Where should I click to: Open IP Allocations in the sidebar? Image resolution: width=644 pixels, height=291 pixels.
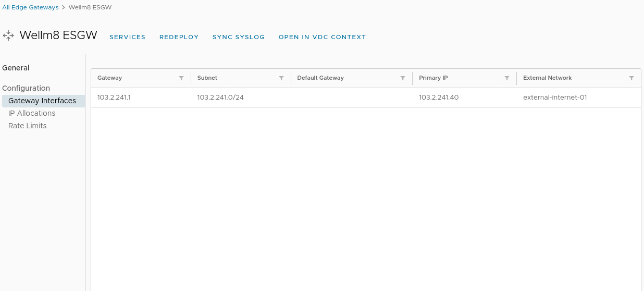(x=32, y=113)
